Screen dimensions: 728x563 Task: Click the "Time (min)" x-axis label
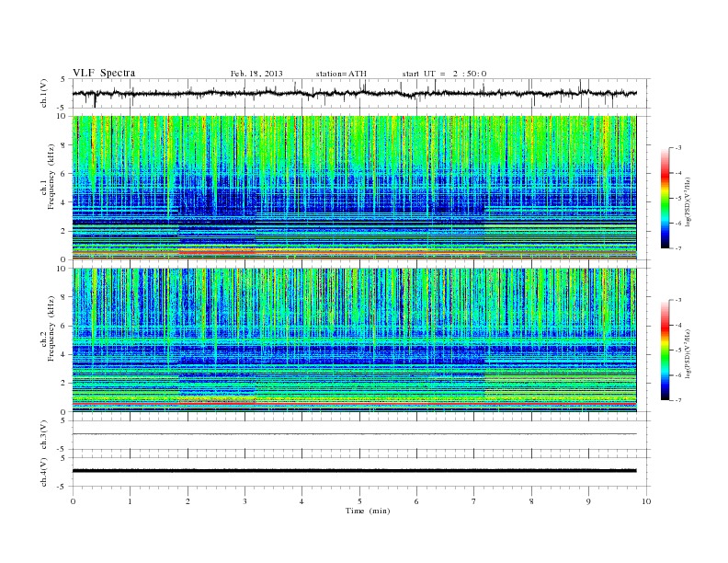368,511
